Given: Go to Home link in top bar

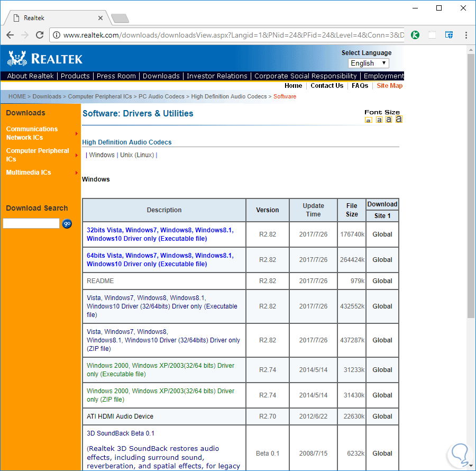Looking at the screenshot, I should tap(293, 86).
